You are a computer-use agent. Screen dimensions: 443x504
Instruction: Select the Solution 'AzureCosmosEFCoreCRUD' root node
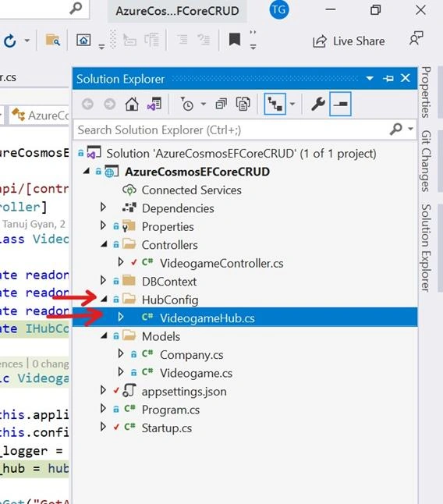(x=241, y=154)
